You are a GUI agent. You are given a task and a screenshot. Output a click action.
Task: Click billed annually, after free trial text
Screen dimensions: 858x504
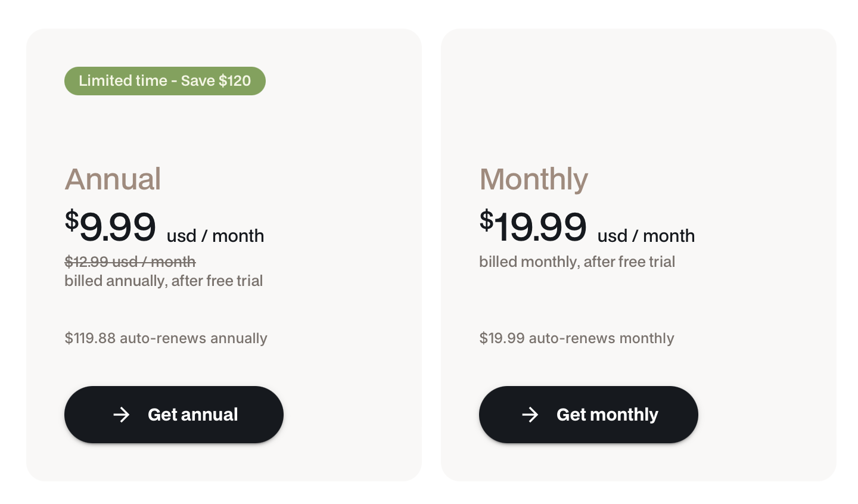(x=164, y=281)
